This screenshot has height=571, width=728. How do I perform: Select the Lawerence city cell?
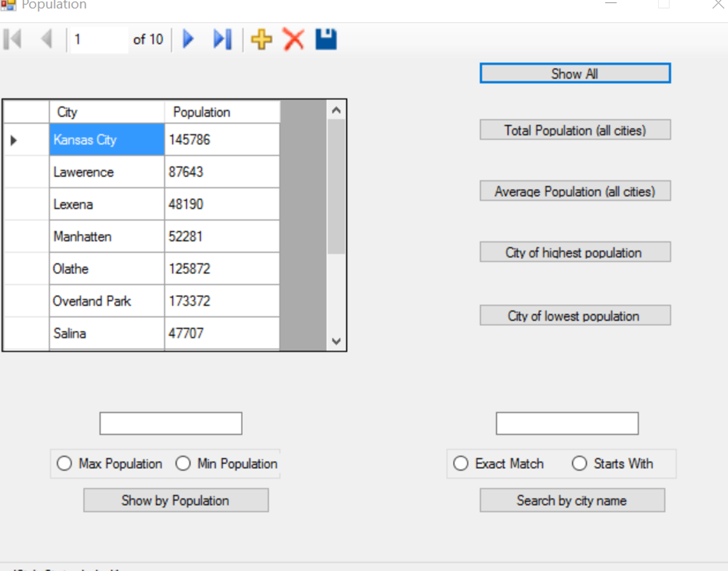pos(107,172)
